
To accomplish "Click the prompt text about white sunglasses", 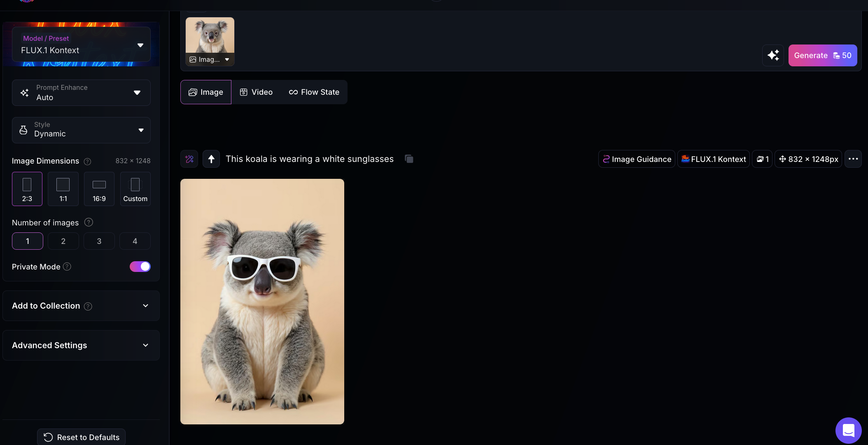I will pyautogui.click(x=310, y=159).
